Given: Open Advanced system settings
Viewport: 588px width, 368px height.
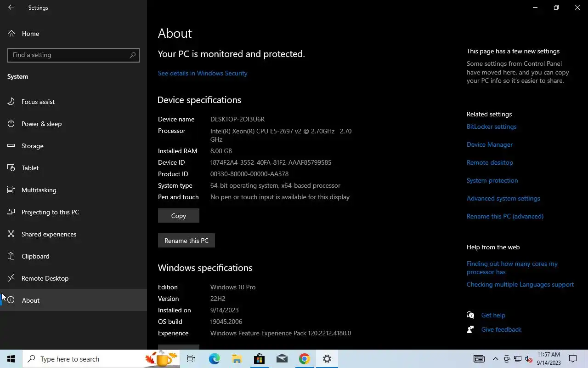Looking at the screenshot, I should pyautogui.click(x=503, y=198).
